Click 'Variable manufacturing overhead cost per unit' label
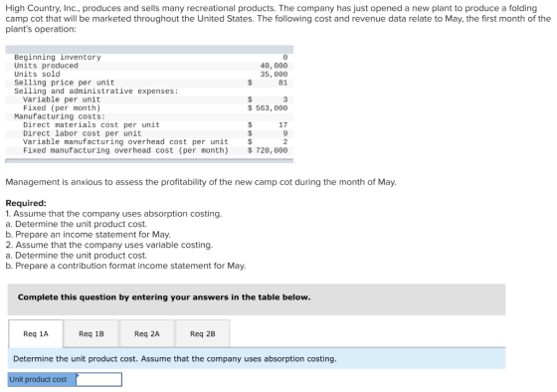Screen dimensions: 557x392 (x=125, y=142)
